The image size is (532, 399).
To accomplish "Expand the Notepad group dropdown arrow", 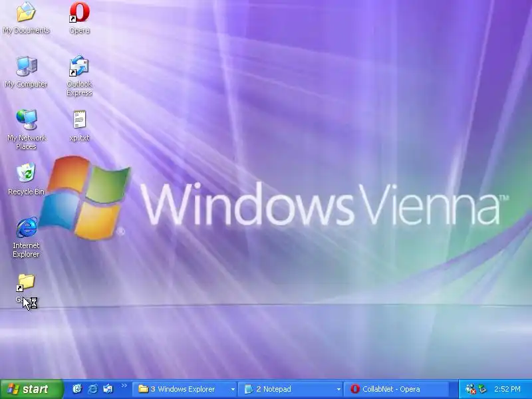I will click(x=338, y=389).
